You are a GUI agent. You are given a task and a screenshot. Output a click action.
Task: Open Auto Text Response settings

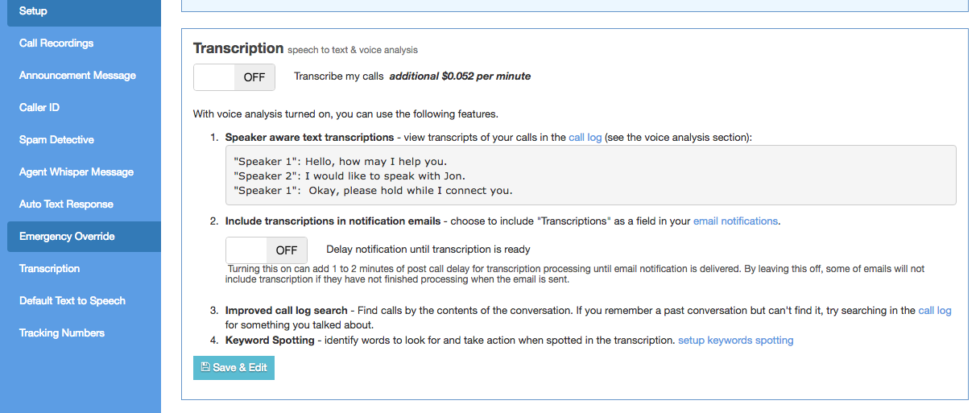66,204
